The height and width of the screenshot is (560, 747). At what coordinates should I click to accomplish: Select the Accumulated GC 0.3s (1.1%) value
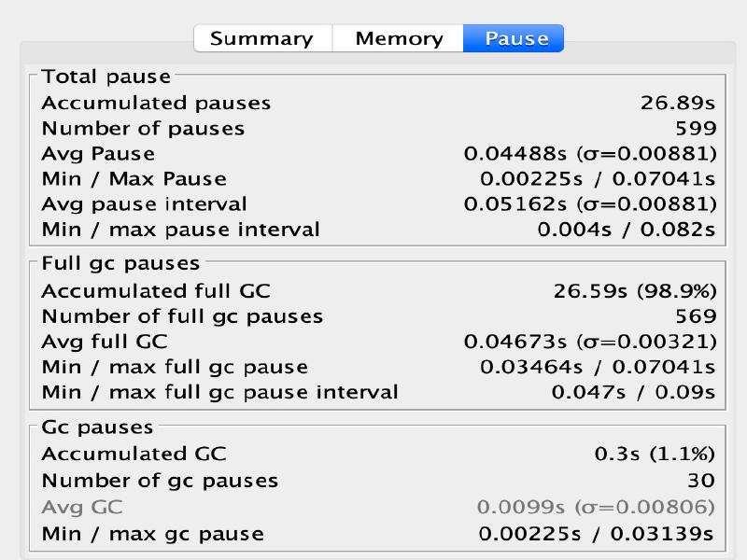pyautogui.click(x=655, y=455)
